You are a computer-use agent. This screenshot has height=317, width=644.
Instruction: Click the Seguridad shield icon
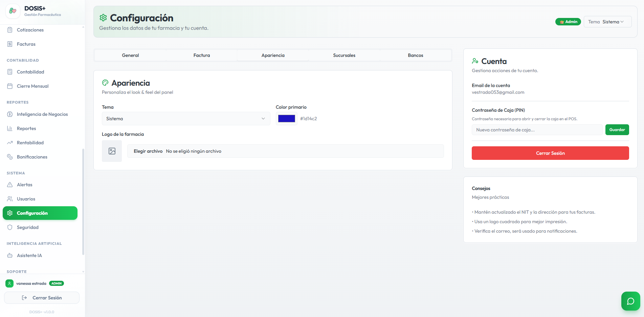click(10, 227)
